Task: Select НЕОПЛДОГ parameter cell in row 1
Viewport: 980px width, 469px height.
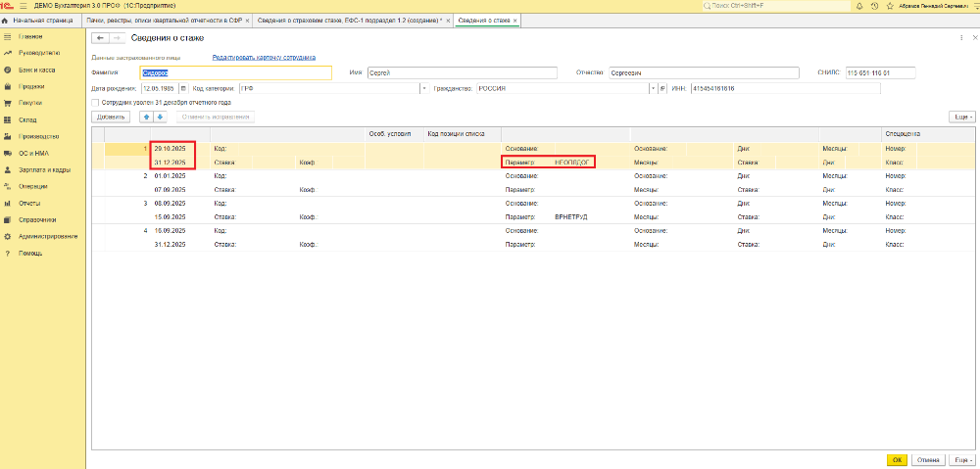Action: pyautogui.click(x=571, y=163)
